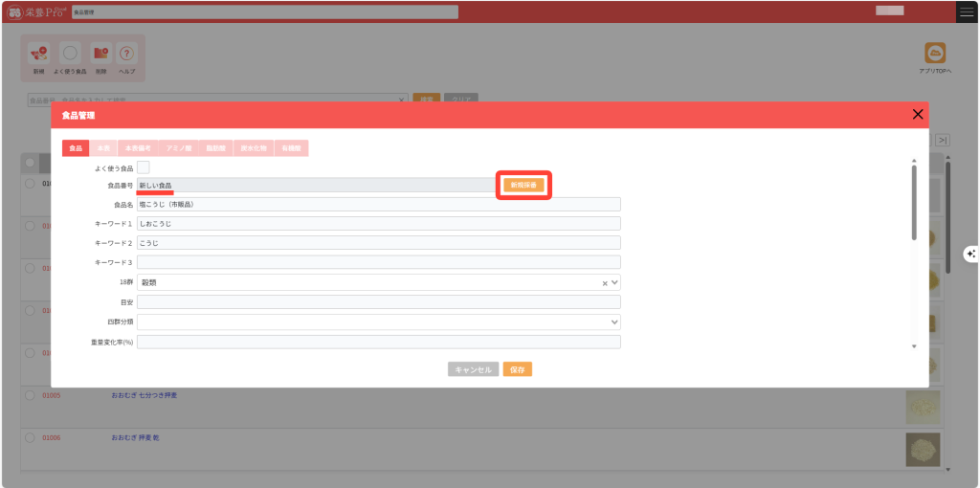Clear the 18群 selection with the x icon
980x488 pixels.
[604, 283]
